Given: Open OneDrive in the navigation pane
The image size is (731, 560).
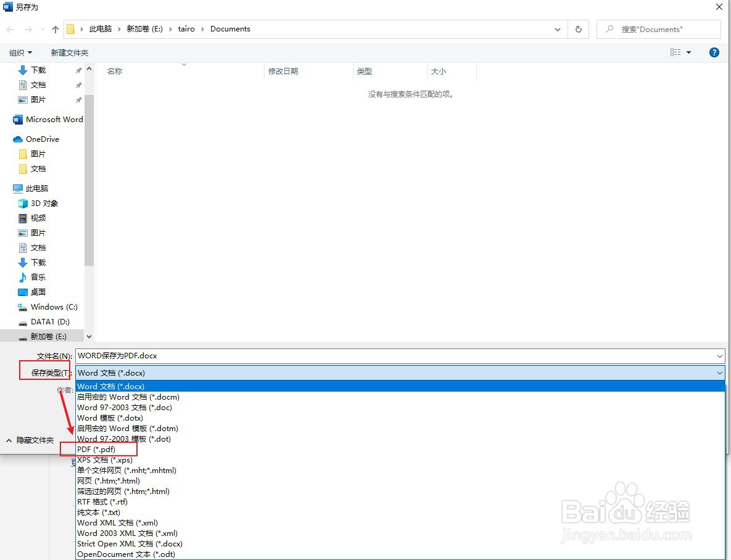Looking at the screenshot, I should point(36,139).
